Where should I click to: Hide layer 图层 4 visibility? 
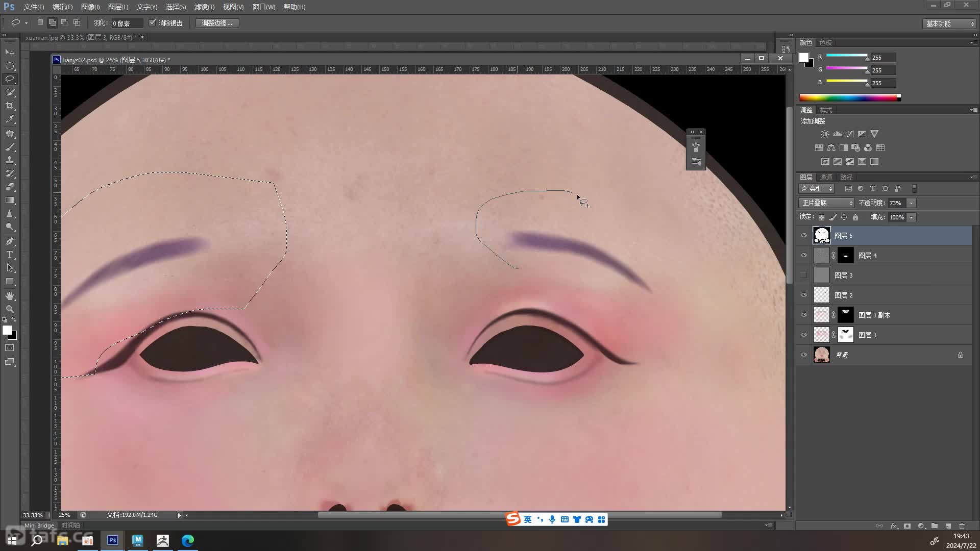coord(804,255)
